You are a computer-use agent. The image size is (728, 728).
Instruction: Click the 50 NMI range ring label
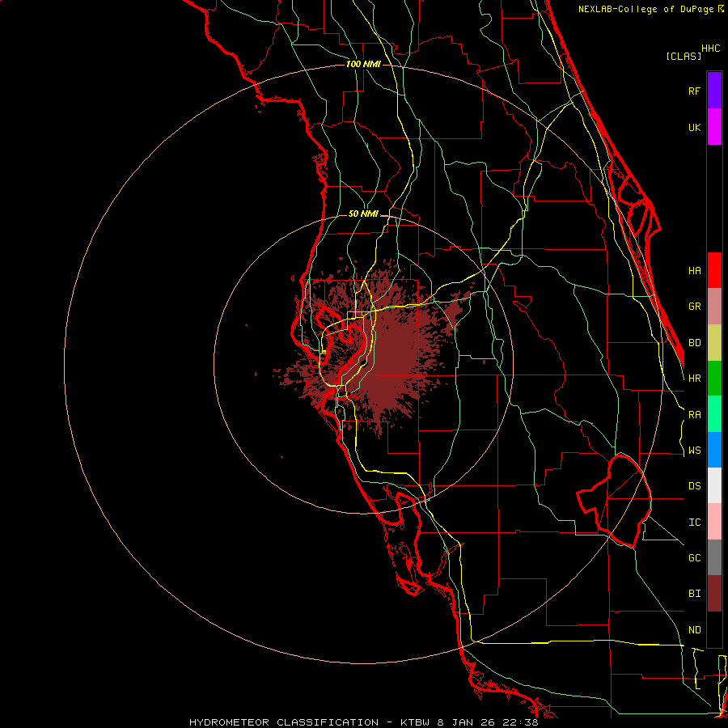(x=363, y=214)
